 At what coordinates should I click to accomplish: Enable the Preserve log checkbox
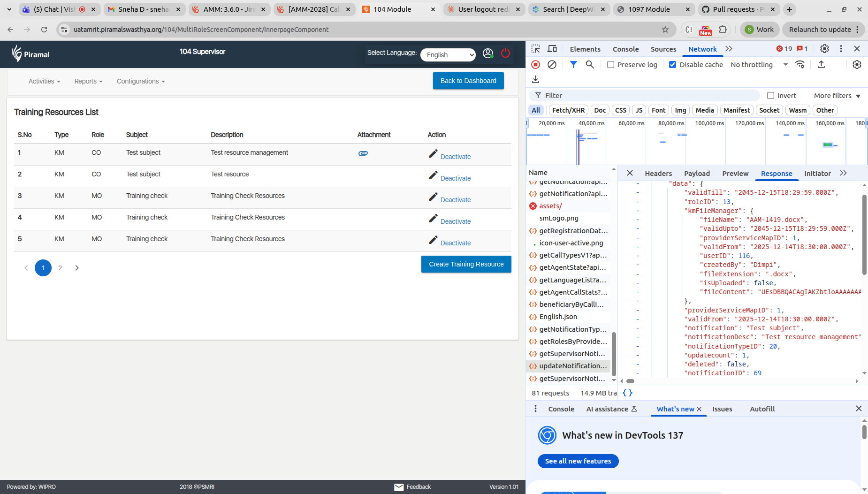610,65
